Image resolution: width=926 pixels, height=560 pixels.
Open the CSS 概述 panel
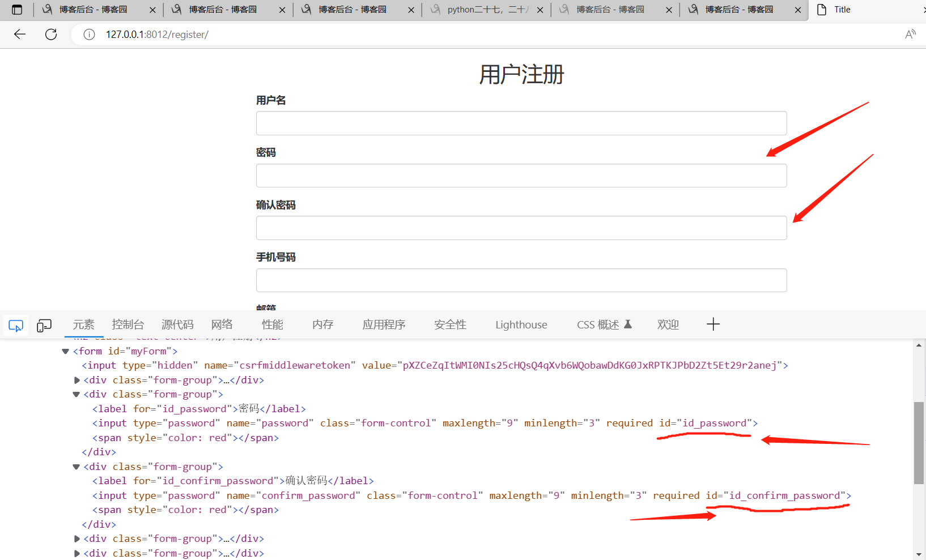[x=604, y=324]
